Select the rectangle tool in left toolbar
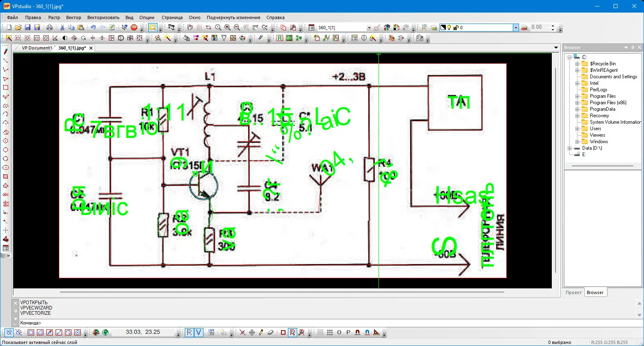The height and width of the screenshot is (346, 644). [6, 88]
